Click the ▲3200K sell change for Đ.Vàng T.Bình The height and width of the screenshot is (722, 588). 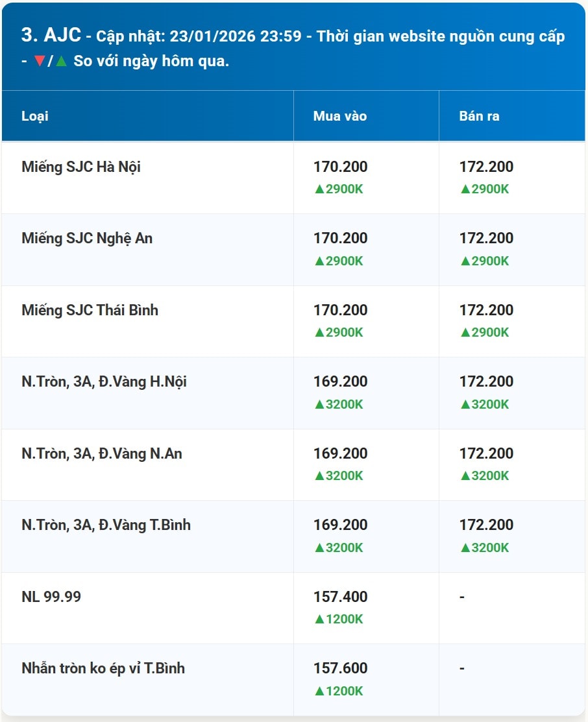pyautogui.click(x=484, y=547)
